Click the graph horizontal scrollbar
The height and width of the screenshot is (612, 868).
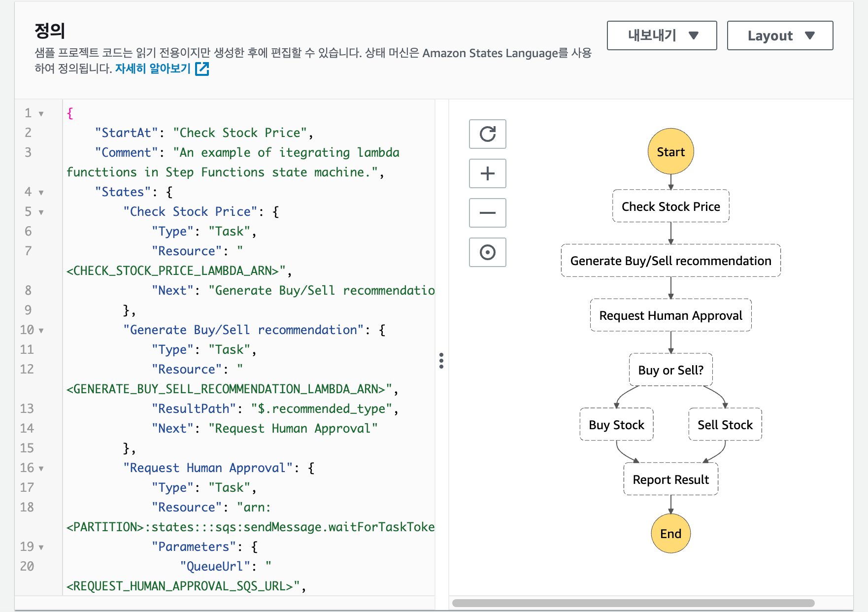pyautogui.click(x=633, y=603)
